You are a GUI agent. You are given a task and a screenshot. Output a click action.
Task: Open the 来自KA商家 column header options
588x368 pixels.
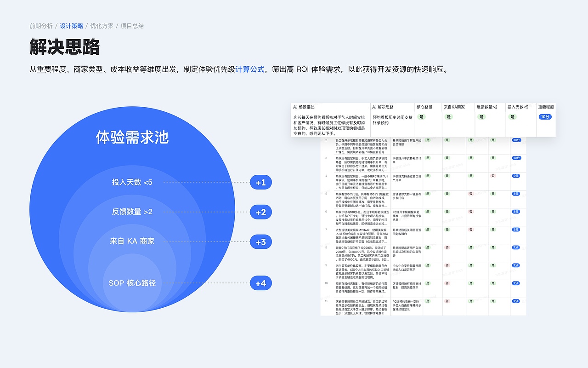[x=454, y=107]
